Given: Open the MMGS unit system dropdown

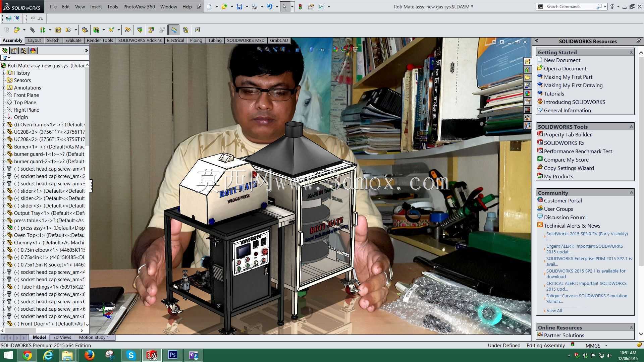Looking at the screenshot, I should tap(606, 346).
